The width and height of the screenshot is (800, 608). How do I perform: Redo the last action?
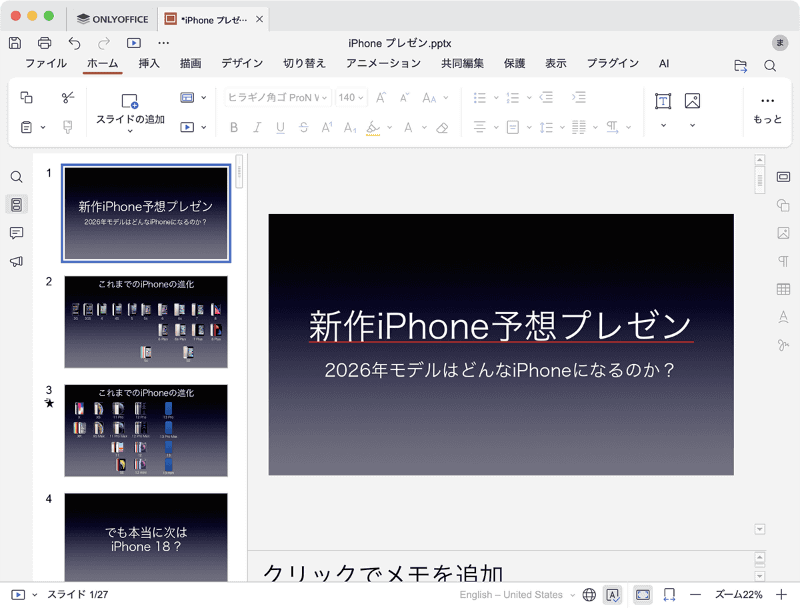click(104, 43)
